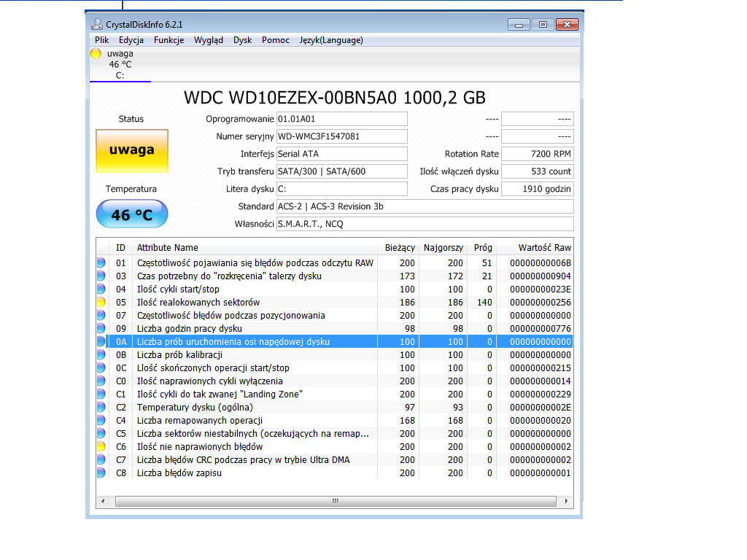Select row 'Ilość nie naprawionych błędów'
Image resolution: width=747 pixels, height=560 pixels.
(x=334, y=447)
